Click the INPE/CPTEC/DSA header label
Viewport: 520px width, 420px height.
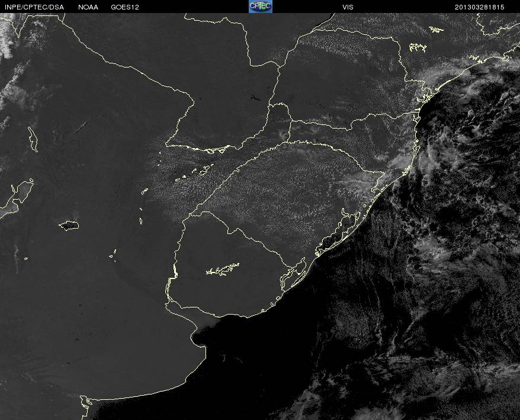pos(34,7)
